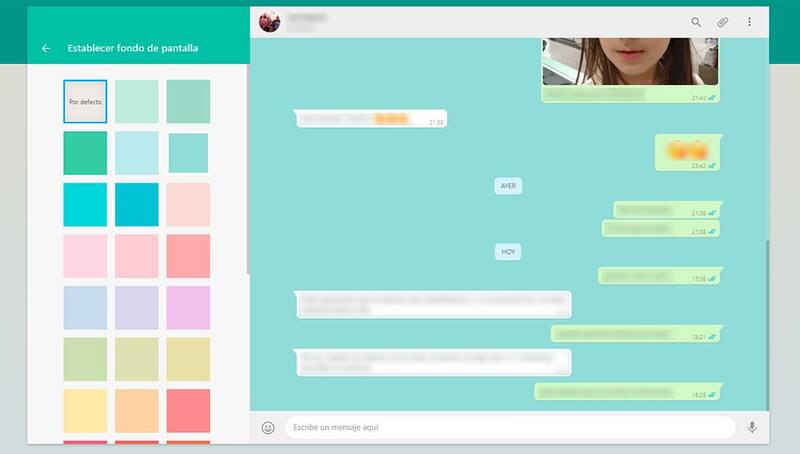This screenshot has width=800, height=454.
Task: Open the three-dot chat menu
Action: tap(750, 22)
